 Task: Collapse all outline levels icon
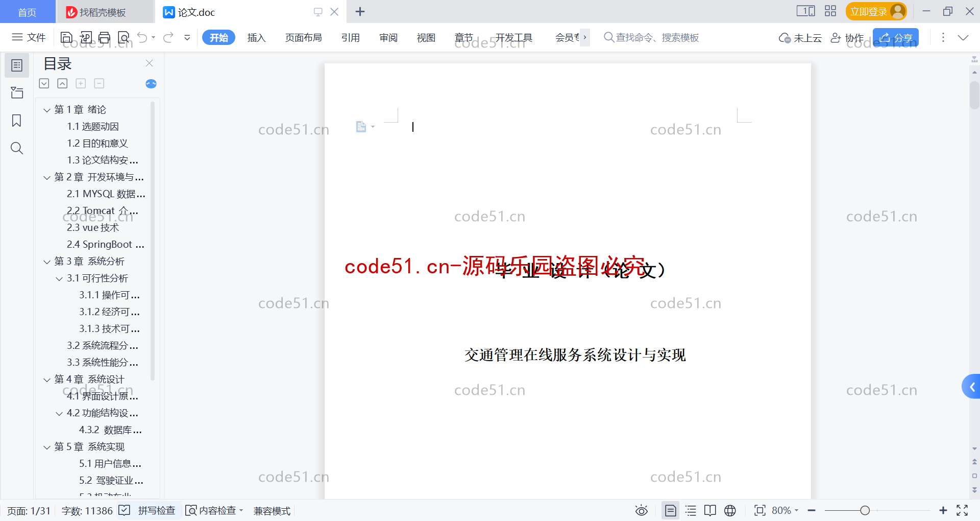(x=62, y=83)
